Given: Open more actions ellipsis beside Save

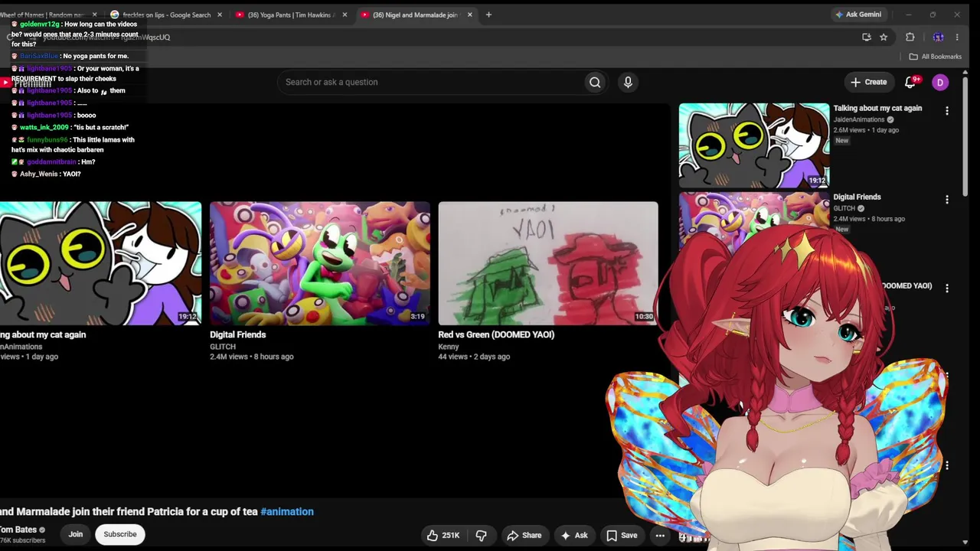Looking at the screenshot, I should coord(660,535).
